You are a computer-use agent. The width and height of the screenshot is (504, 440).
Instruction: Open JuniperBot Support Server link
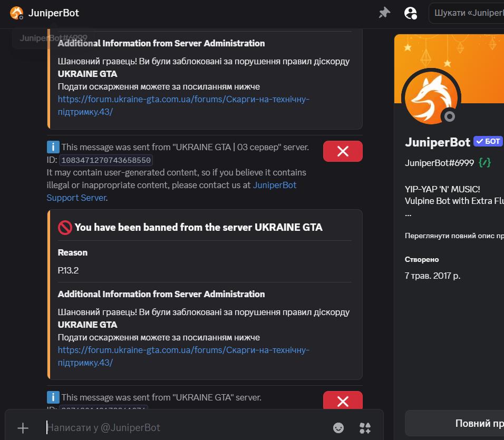[x=171, y=191]
